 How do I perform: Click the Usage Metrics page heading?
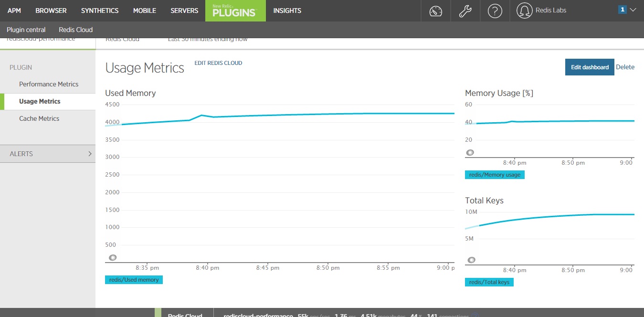pyautogui.click(x=145, y=68)
